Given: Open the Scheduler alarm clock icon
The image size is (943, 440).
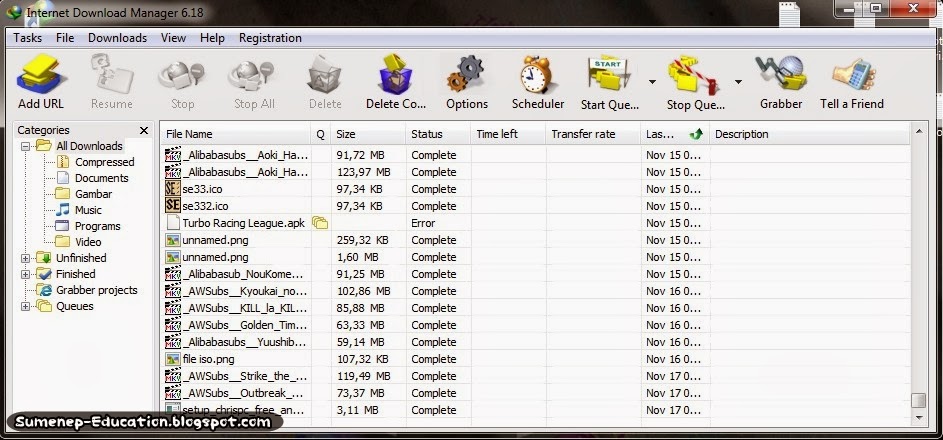Looking at the screenshot, I should pyautogui.click(x=537, y=73).
